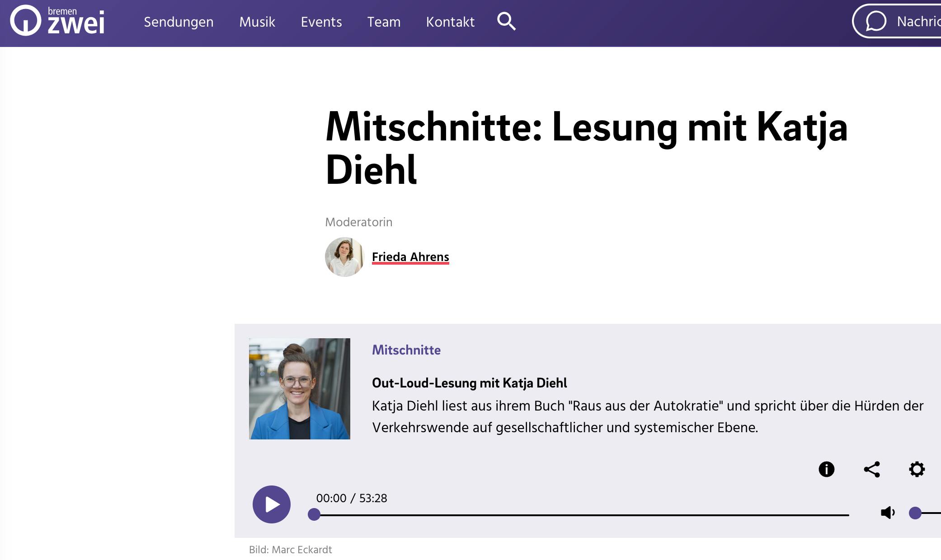Play the Katja Diehl recording
The image size is (941, 560).
pos(271,504)
